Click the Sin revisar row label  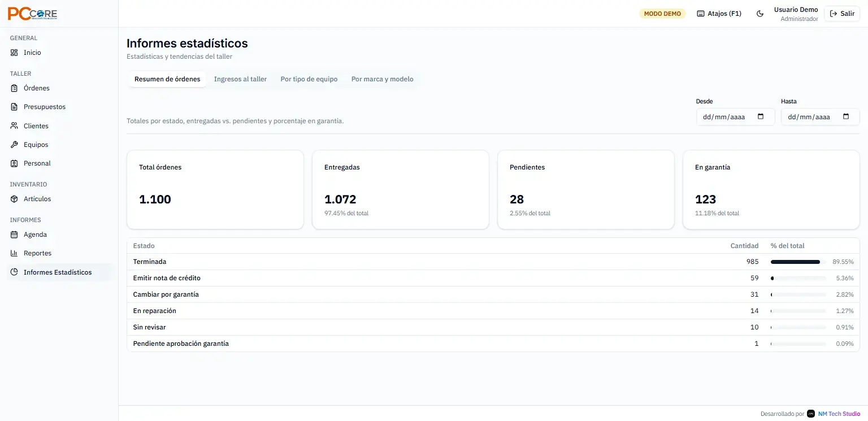click(150, 327)
